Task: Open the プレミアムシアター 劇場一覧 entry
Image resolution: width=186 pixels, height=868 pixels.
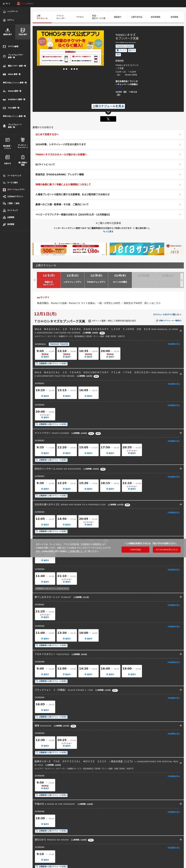Action: tap(15, 56)
